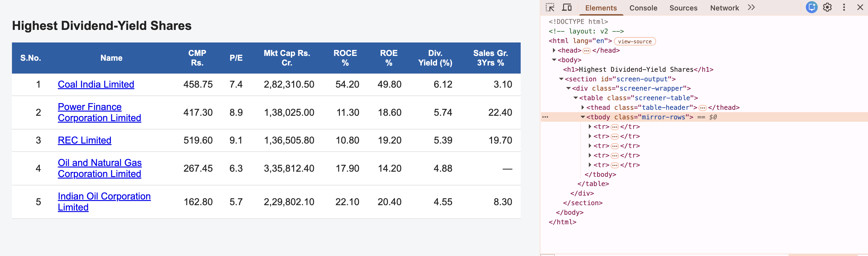Select the h1 element line in DOM
This screenshot has width=868, height=256.
[x=638, y=69]
